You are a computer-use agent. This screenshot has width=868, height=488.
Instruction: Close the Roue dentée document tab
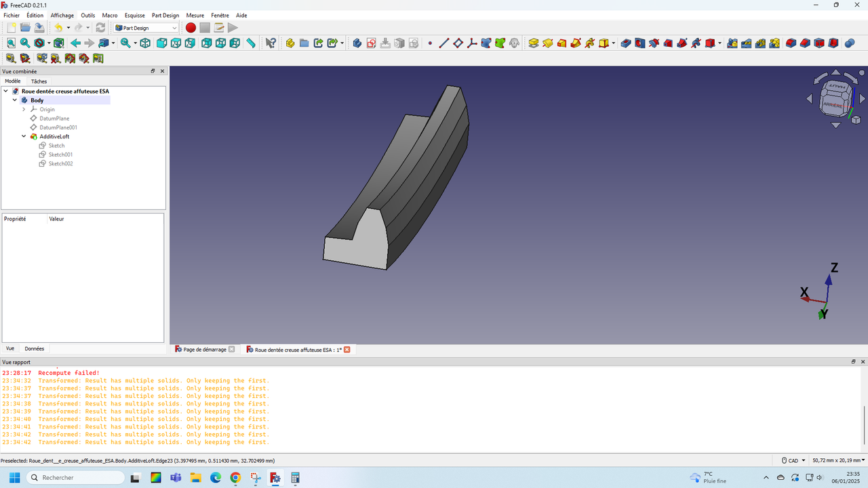[347, 350]
